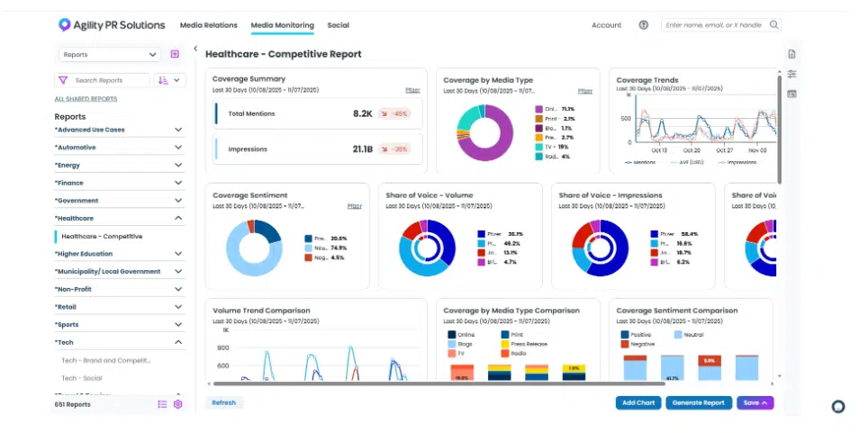Click purple Online swatch in media type legend
Screen dimensions: 868x433
(x=538, y=110)
